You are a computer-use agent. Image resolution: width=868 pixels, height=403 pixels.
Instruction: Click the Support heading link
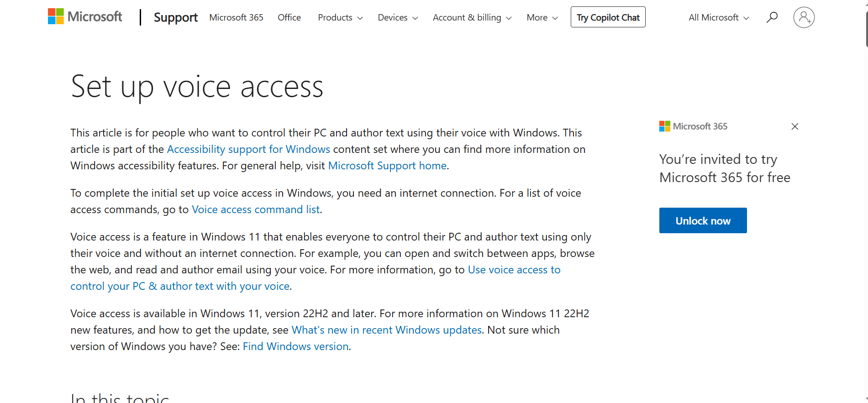(175, 17)
